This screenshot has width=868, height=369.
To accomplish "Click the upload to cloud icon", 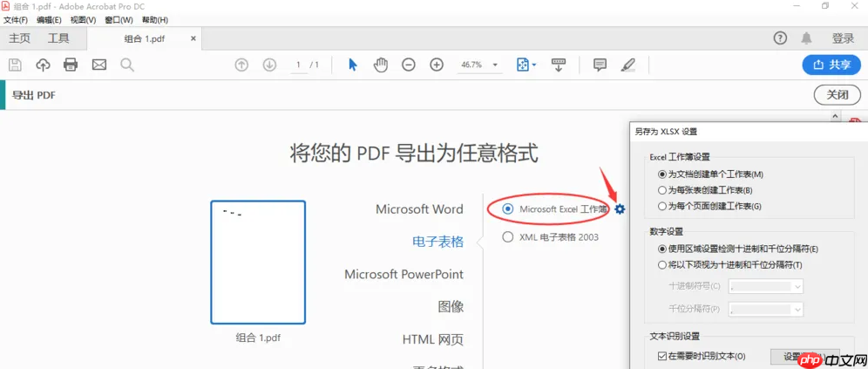I will coord(44,65).
